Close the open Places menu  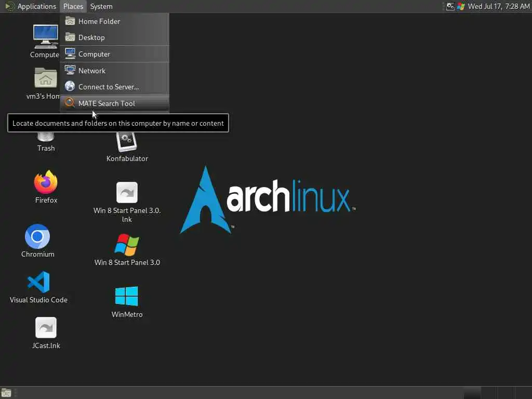(x=73, y=6)
